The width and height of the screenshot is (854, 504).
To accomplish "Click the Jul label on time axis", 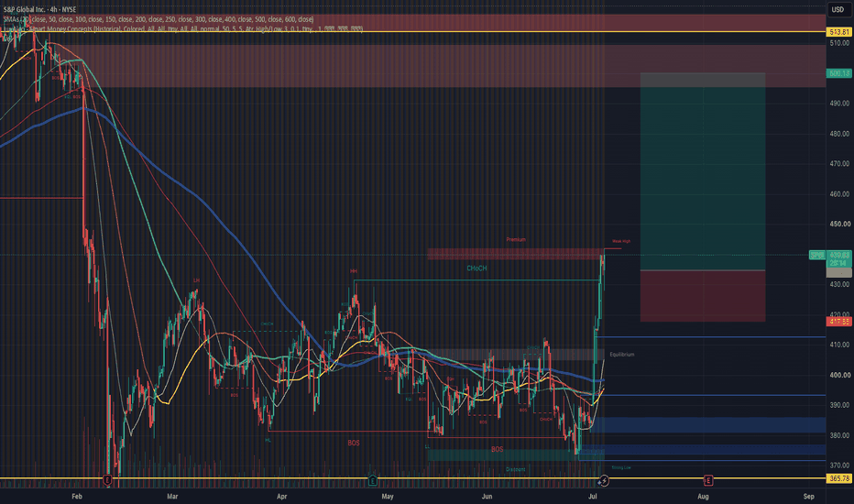I will 593,497.
